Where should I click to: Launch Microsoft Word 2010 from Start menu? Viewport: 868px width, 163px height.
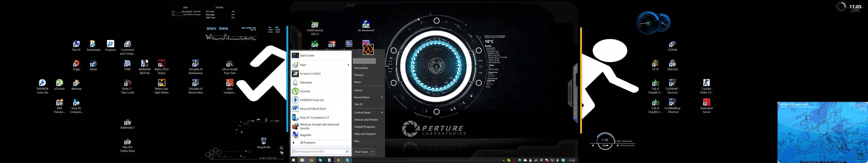click(321, 109)
